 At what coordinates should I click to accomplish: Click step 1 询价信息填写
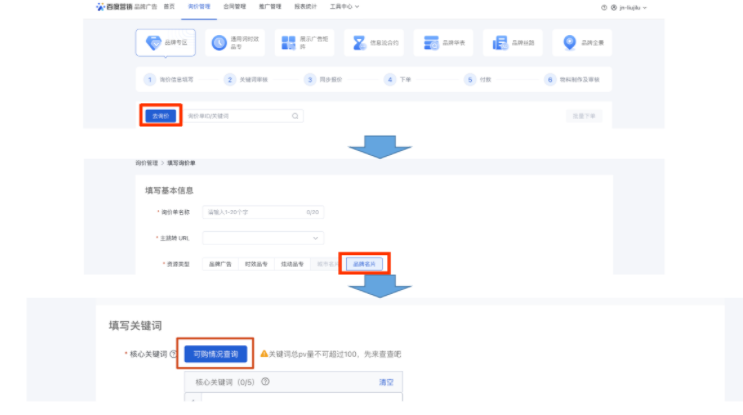click(169, 80)
